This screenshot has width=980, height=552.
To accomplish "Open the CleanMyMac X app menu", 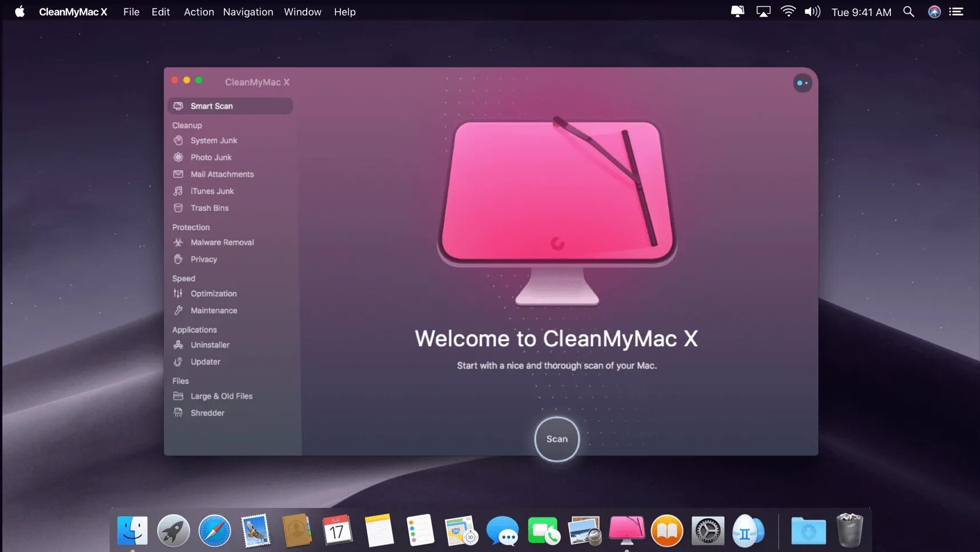I will tap(73, 12).
